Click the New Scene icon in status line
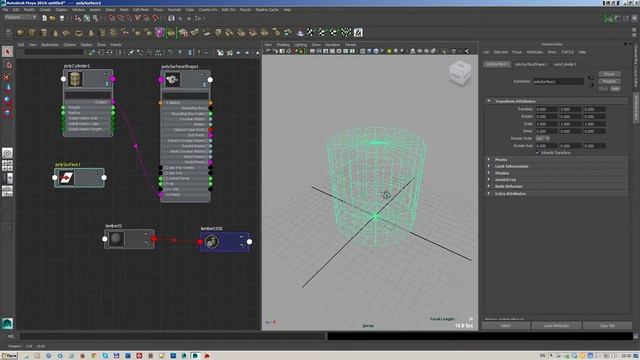Screen dimensions: 640x360 click(x=44, y=18)
